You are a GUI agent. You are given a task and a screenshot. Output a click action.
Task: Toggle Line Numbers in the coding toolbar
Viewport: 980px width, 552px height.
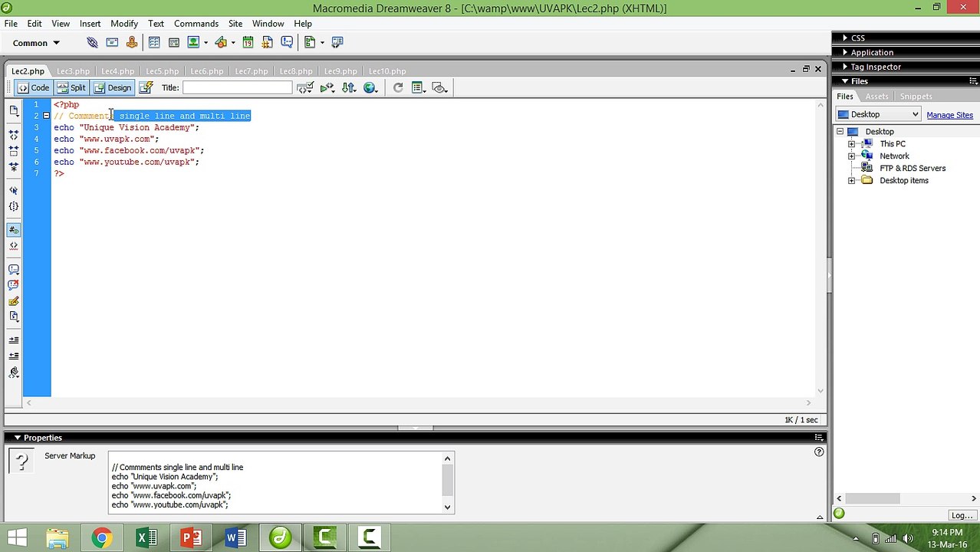(x=14, y=229)
